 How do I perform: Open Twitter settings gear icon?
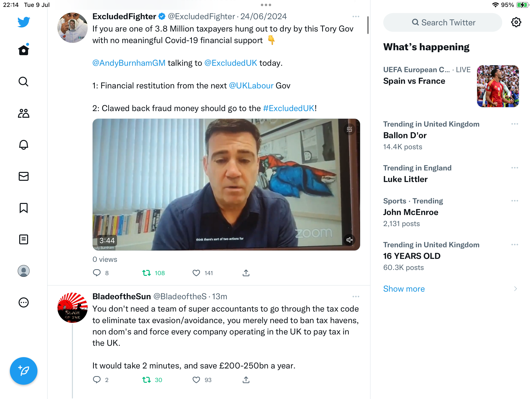(x=516, y=22)
